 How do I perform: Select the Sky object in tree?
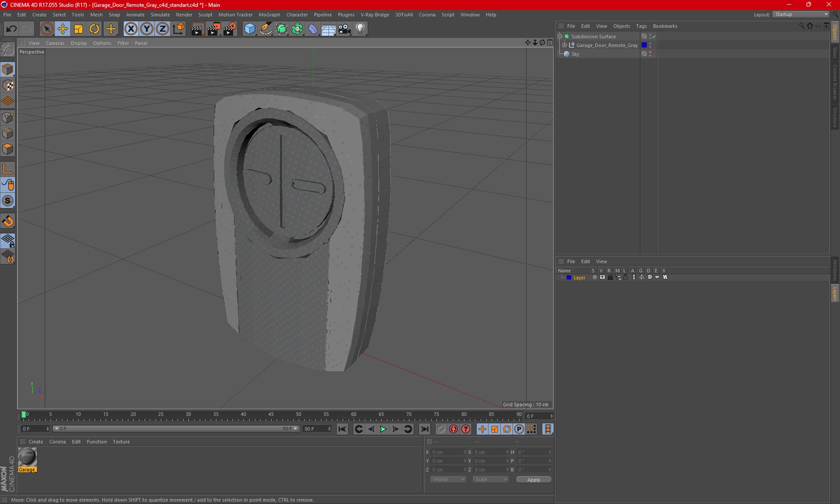point(575,54)
